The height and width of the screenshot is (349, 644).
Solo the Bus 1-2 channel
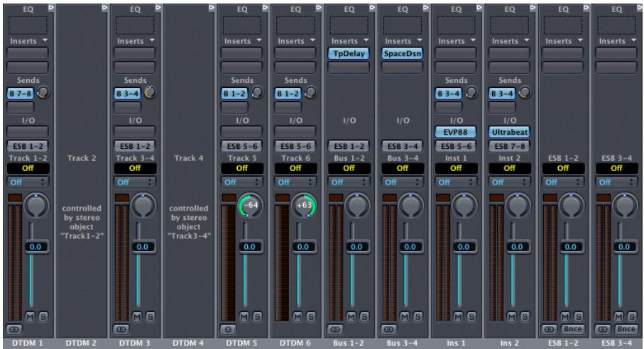(x=364, y=316)
